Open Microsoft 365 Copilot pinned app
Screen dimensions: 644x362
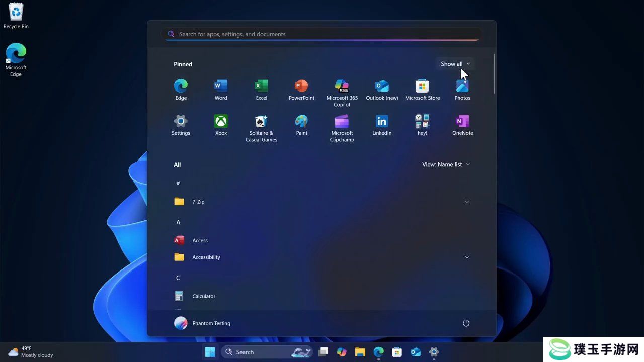(x=342, y=93)
